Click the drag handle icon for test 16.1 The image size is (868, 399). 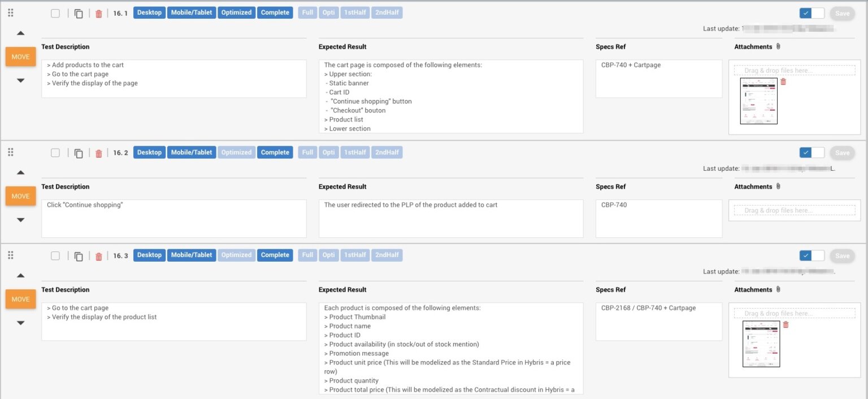coord(10,11)
